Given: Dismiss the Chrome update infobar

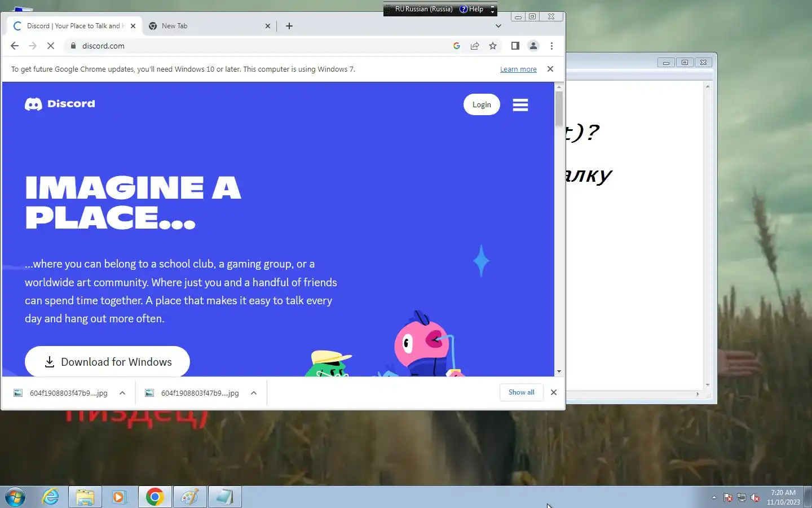Looking at the screenshot, I should [550, 69].
